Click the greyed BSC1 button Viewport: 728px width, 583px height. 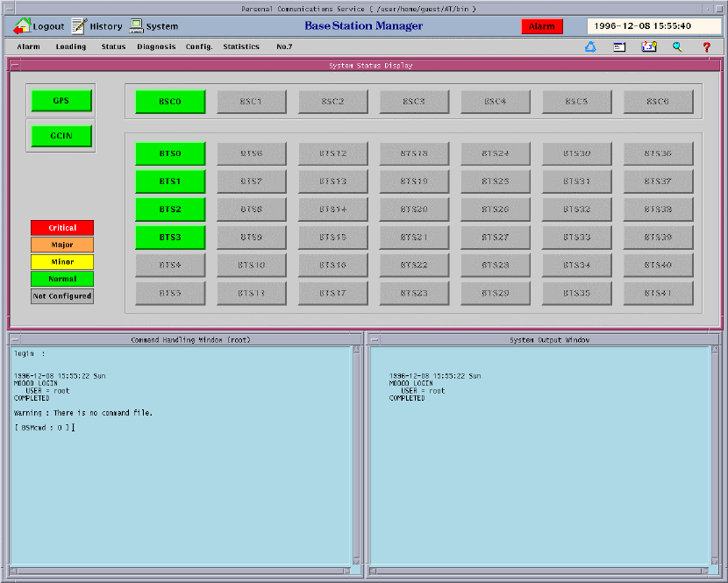pyautogui.click(x=251, y=101)
